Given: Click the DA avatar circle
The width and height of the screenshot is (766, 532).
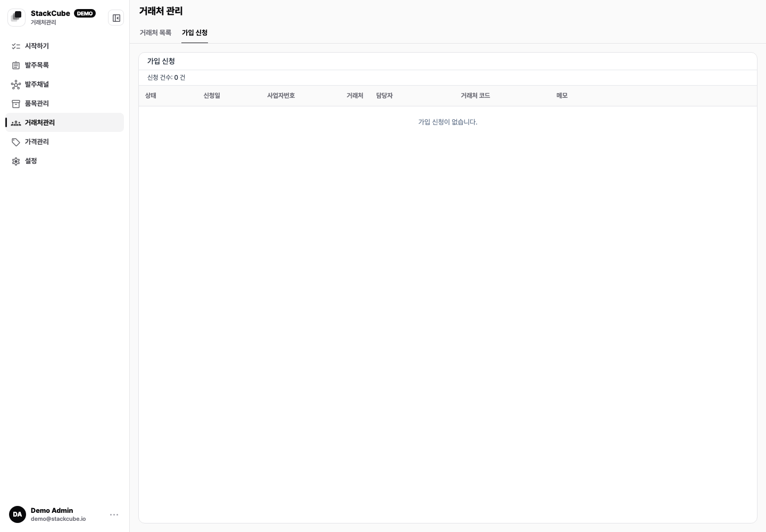Looking at the screenshot, I should [18, 514].
